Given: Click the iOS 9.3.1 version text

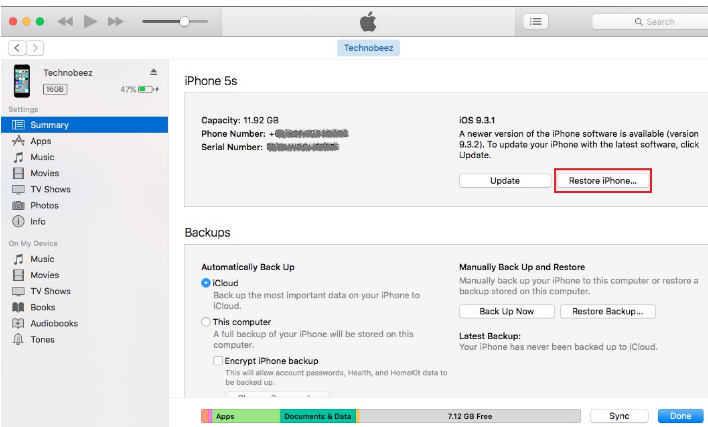Looking at the screenshot, I should [477, 120].
